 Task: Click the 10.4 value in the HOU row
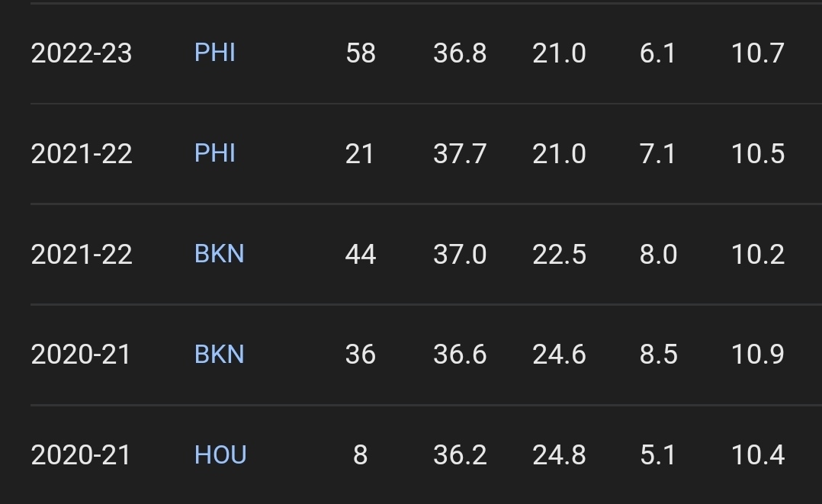pyautogui.click(x=758, y=456)
